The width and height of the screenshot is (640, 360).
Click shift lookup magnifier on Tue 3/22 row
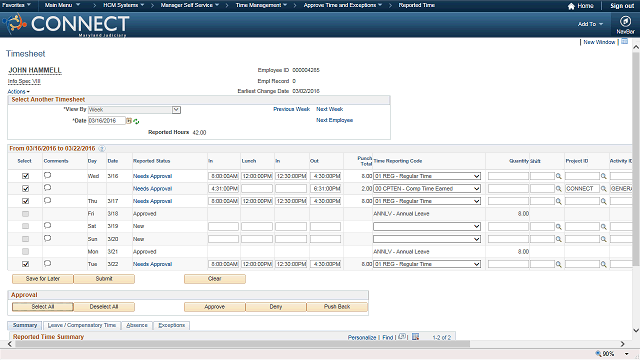(558, 264)
